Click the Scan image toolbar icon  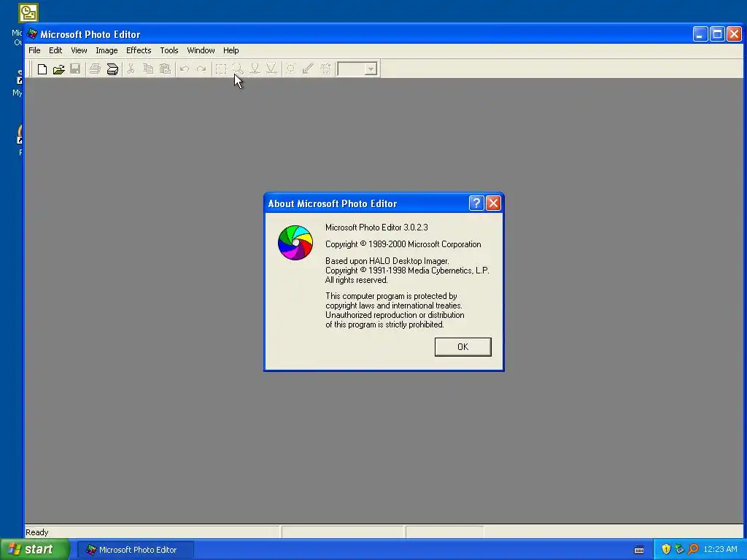112,69
